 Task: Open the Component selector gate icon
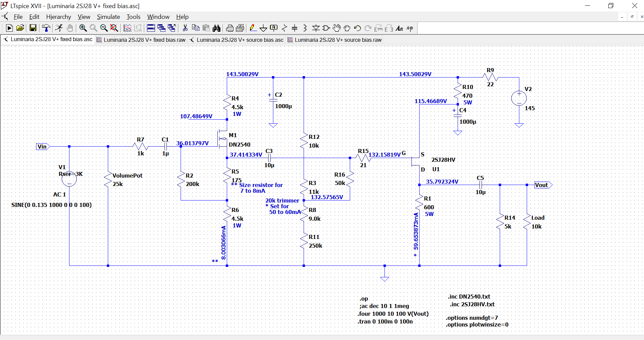pyautogui.click(x=326, y=28)
